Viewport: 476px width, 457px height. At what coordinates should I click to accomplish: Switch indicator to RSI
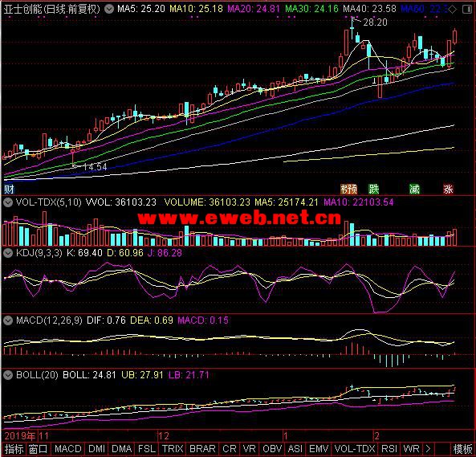click(x=389, y=449)
